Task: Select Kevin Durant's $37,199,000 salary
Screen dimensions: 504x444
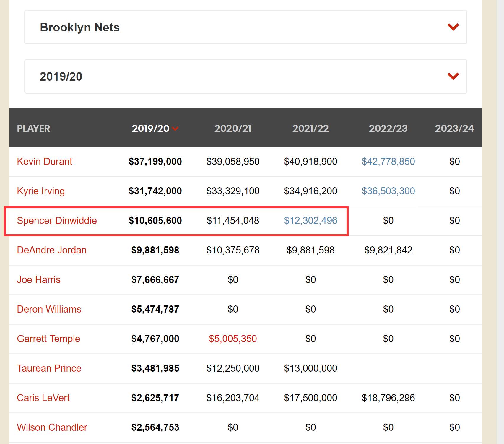Action: [155, 162]
